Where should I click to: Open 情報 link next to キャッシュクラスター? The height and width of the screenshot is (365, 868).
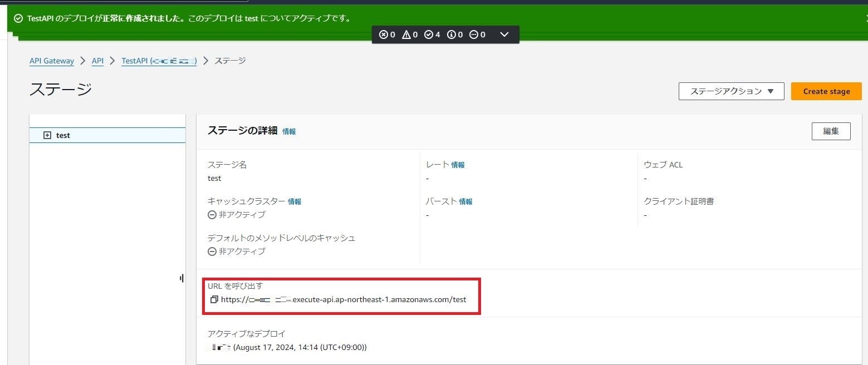[295, 201]
